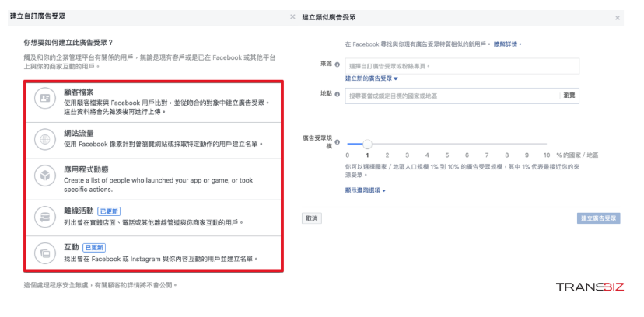Click the 建立廣告受眾 button
The width and height of the screenshot is (644, 317).
pos(598,218)
